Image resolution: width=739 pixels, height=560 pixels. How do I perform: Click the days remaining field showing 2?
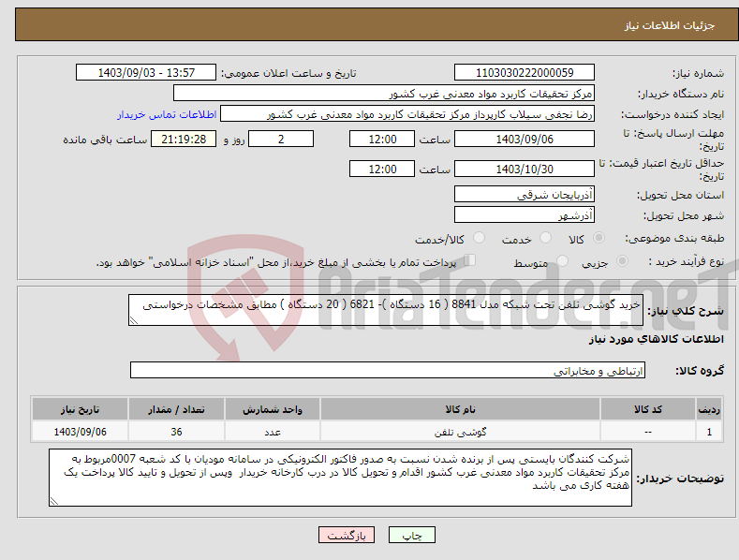tap(281, 139)
